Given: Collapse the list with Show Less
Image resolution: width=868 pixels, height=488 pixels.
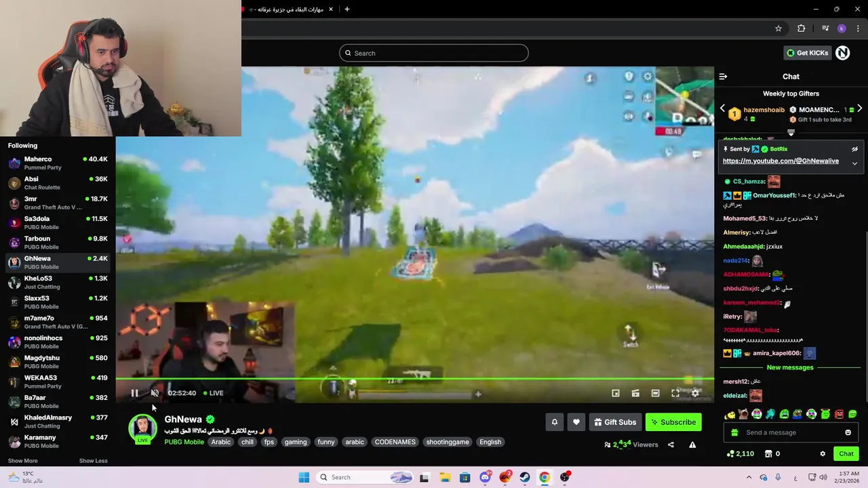Looking at the screenshot, I should pyautogui.click(x=93, y=461).
